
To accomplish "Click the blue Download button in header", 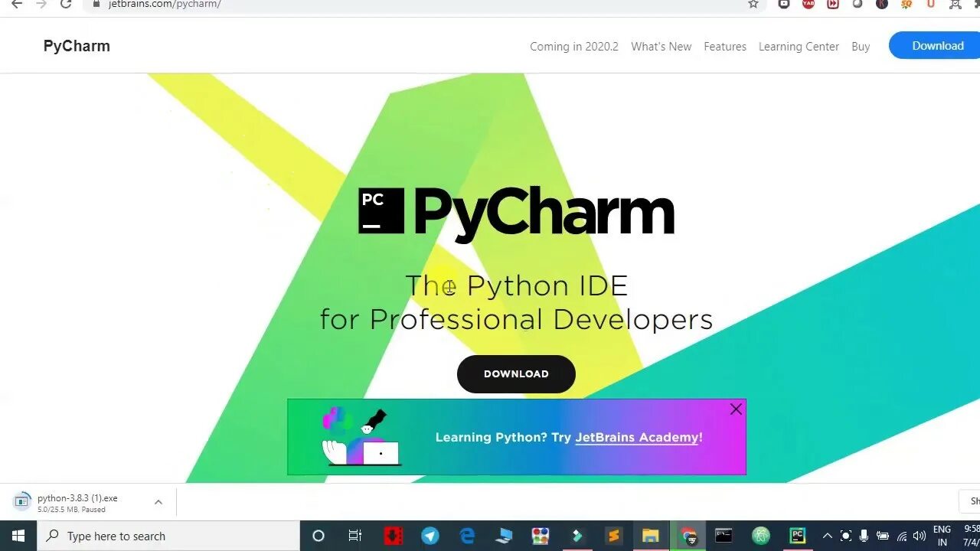I will [936, 46].
